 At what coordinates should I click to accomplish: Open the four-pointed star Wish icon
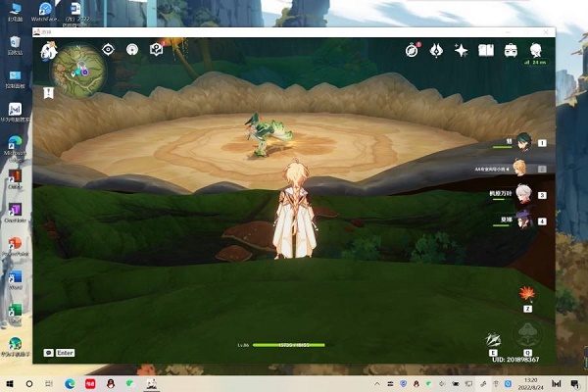tap(461, 50)
